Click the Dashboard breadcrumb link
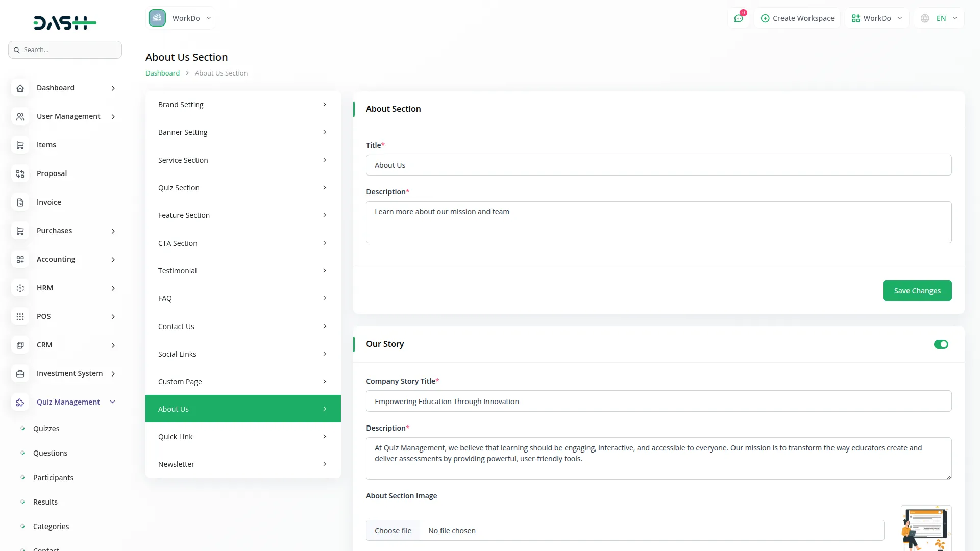Screen dimensions: 980x551 click(x=162, y=73)
